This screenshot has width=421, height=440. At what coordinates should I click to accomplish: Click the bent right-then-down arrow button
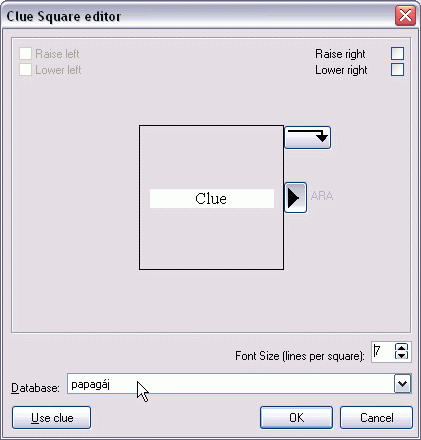(x=307, y=137)
